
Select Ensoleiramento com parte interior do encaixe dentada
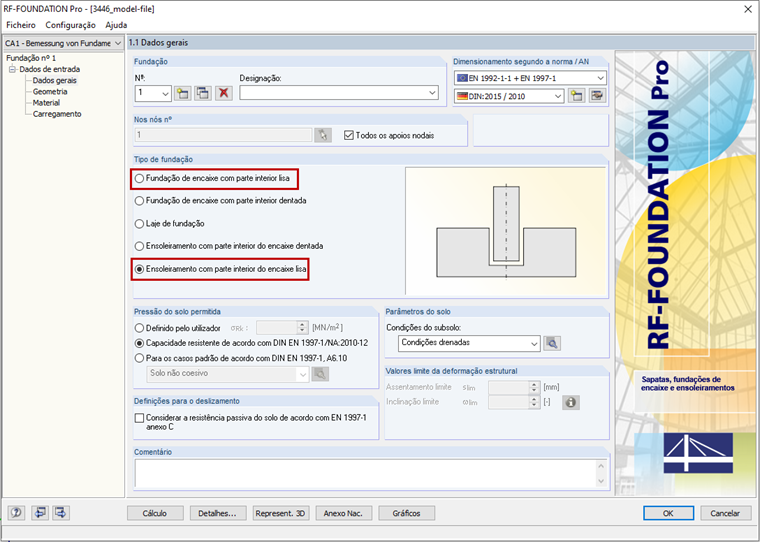[x=139, y=246]
